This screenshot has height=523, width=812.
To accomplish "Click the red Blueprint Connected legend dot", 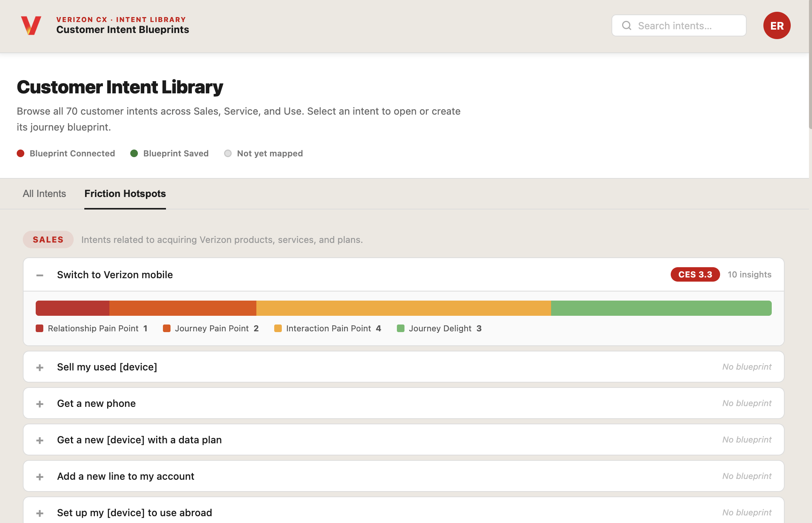I will tap(21, 153).
